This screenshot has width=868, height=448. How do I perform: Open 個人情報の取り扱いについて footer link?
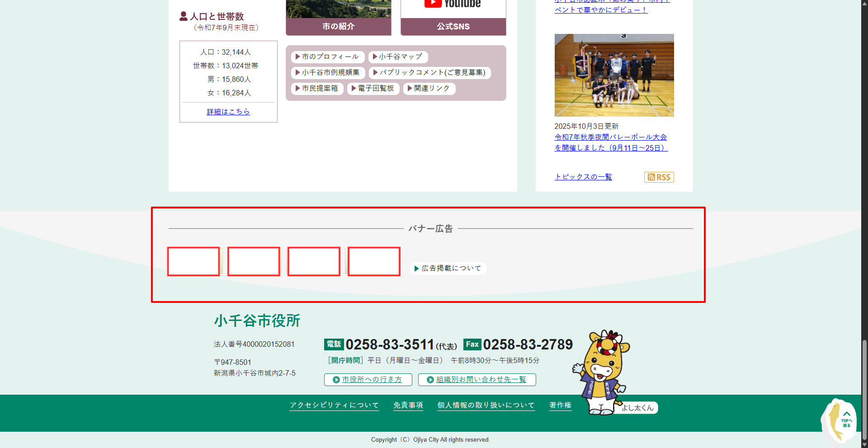tap(486, 406)
